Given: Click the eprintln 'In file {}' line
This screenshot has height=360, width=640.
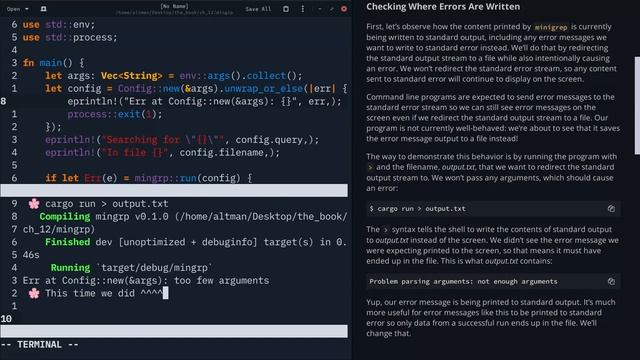Looking at the screenshot, I should tap(162, 153).
